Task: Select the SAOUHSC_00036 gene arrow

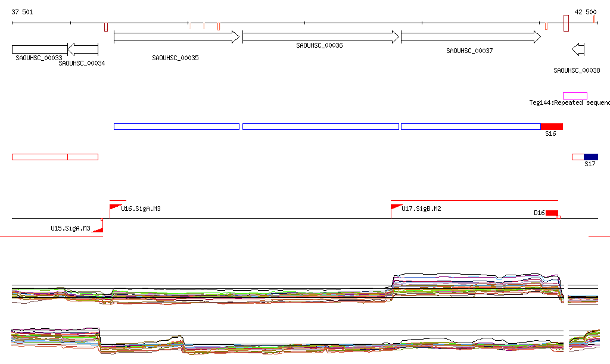Action: [320, 37]
